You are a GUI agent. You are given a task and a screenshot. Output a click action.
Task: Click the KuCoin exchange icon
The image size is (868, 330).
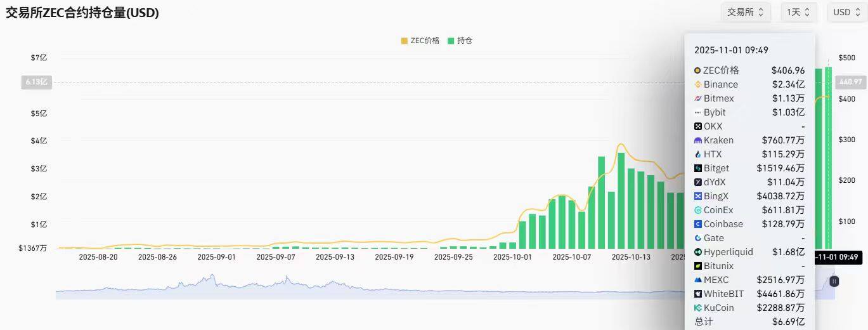(x=698, y=308)
